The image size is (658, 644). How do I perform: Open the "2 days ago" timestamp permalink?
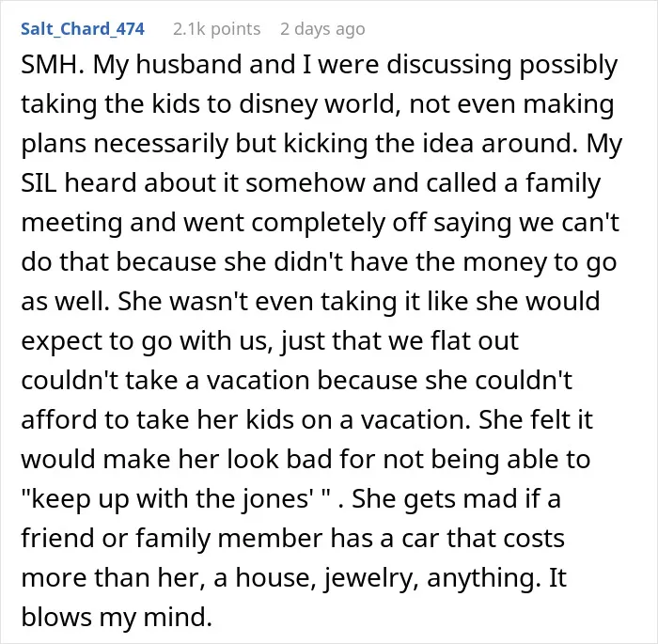pyautogui.click(x=322, y=29)
